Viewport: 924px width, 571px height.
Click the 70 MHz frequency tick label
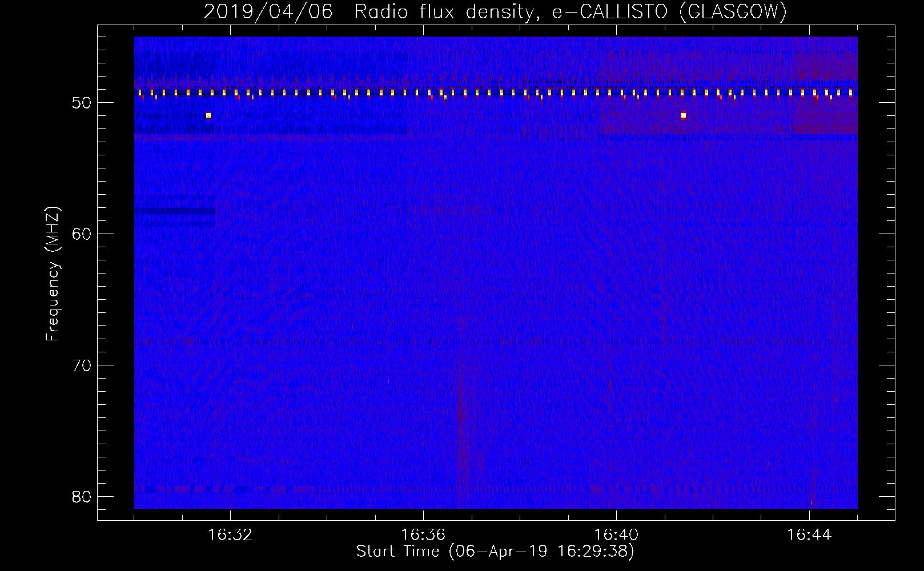pos(82,365)
